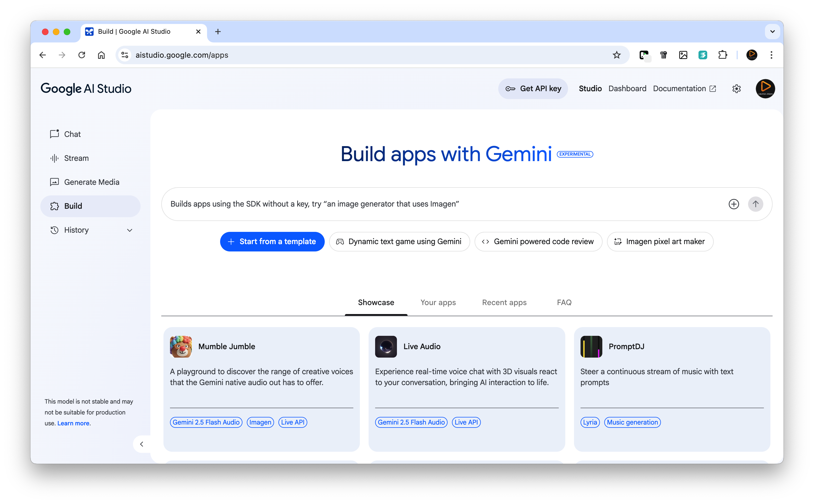The image size is (814, 504).
Task: Switch to the FAQ tab
Action: click(x=564, y=302)
